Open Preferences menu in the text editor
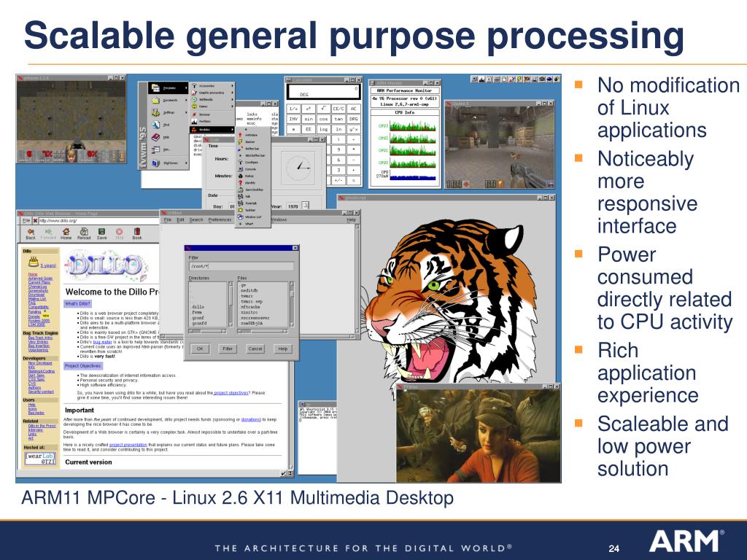The image size is (747, 560). point(220,220)
